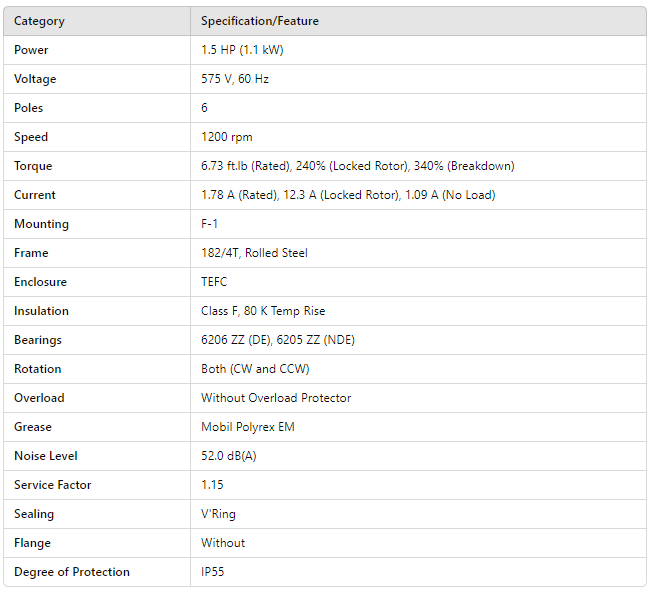Select the Power row label
This screenshot has width=654, height=593.
click(x=31, y=50)
